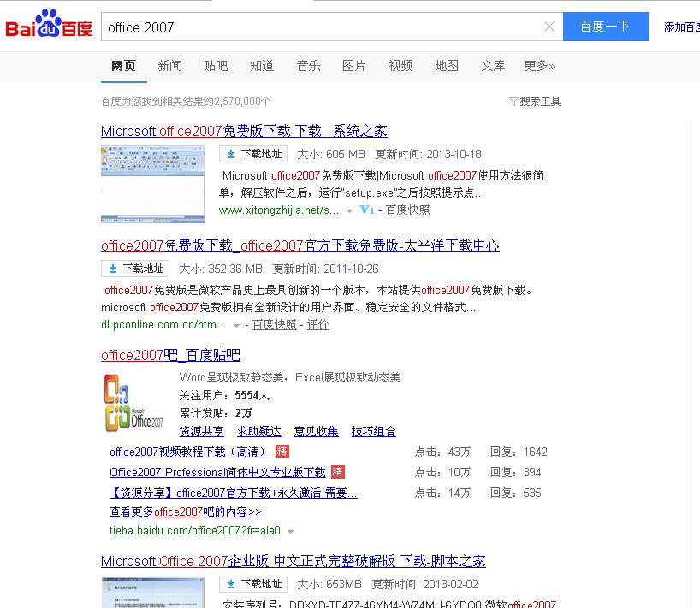This screenshot has width=700, height=608.
Task: Click the red 精 badge beside Office2007 Professional简体中文专业版下载
Action: [338, 472]
